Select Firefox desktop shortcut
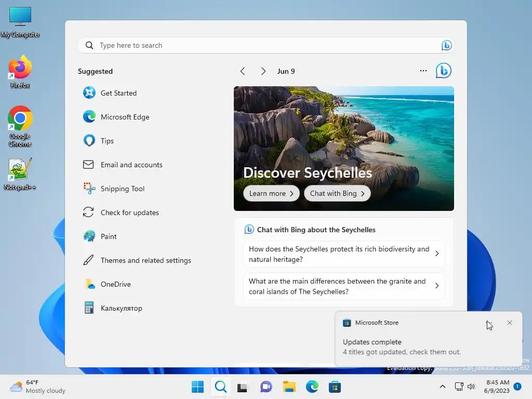Screen dimensions: 532x399 pos(20,72)
